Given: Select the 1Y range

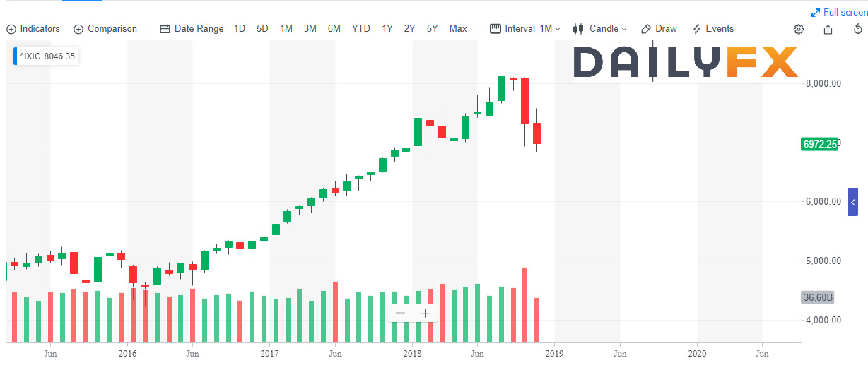Looking at the screenshot, I should (x=387, y=29).
